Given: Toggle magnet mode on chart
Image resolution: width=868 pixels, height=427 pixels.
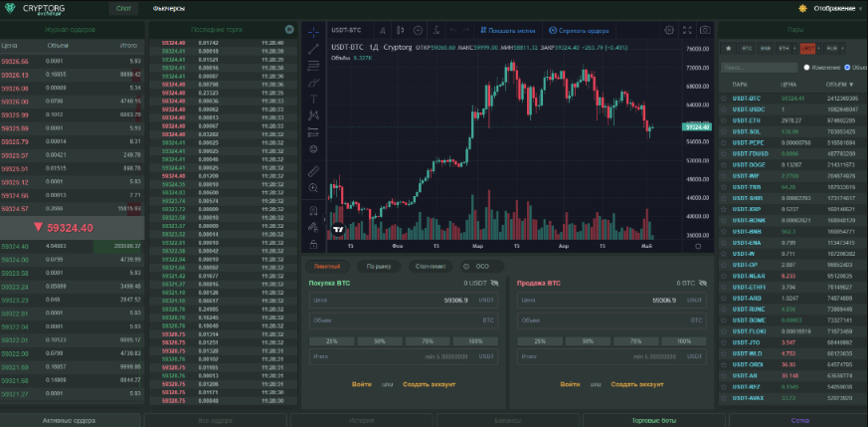Looking at the screenshot, I should click(x=313, y=210).
